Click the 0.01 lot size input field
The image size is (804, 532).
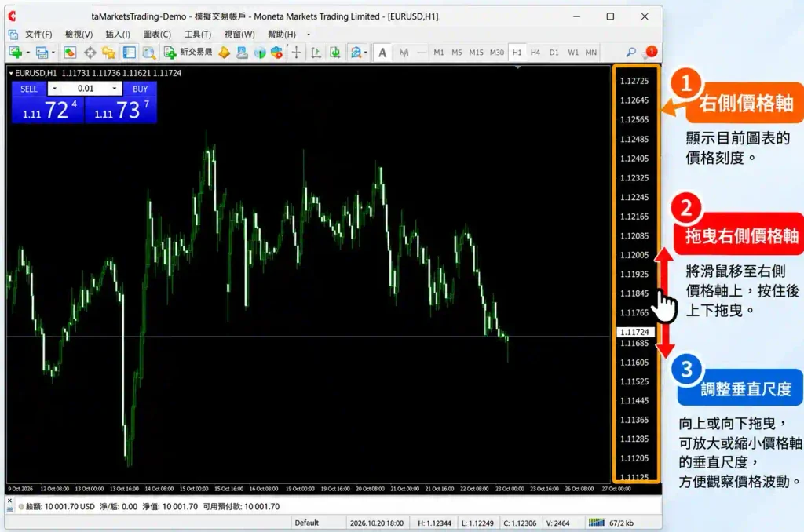(x=85, y=89)
